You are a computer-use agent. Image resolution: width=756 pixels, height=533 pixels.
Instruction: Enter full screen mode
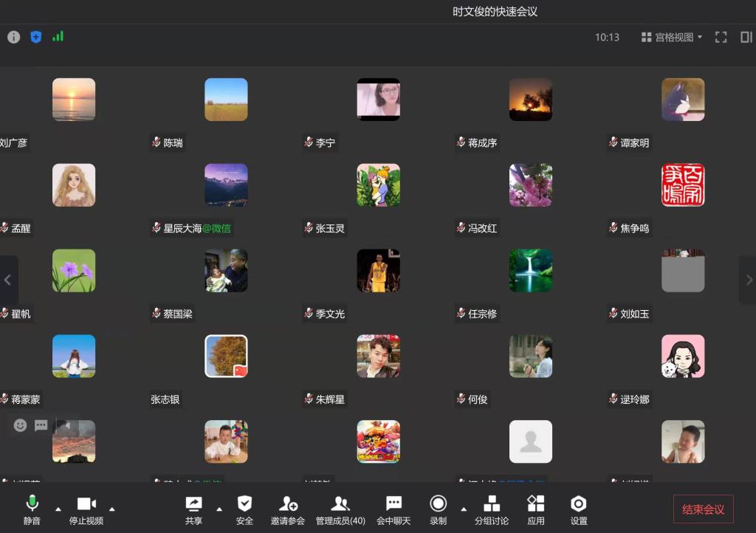tap(721, 37)
